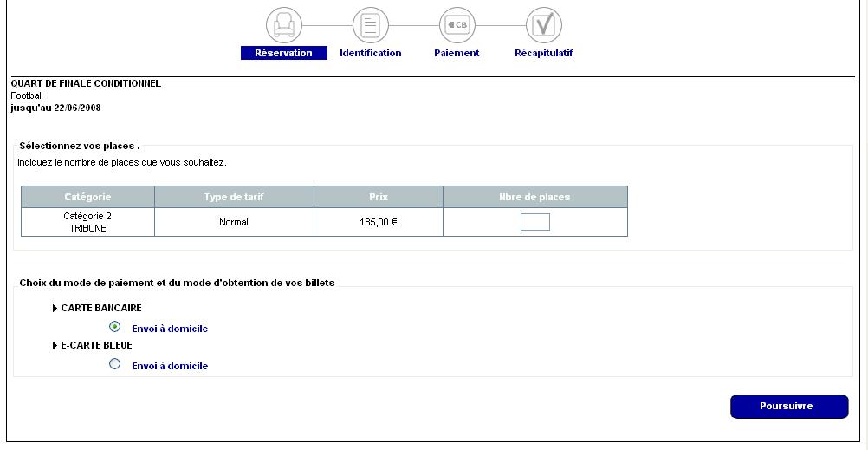Click the Récapitulatif checkmark step icon
Image resolution: width=868 pixels, height=450 pixels.
click(544, 25)
